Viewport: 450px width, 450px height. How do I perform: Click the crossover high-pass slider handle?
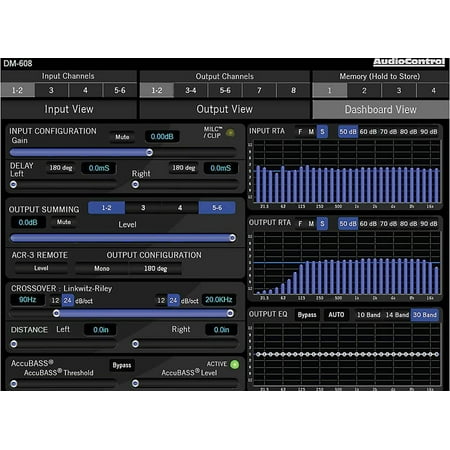[56, 313]
